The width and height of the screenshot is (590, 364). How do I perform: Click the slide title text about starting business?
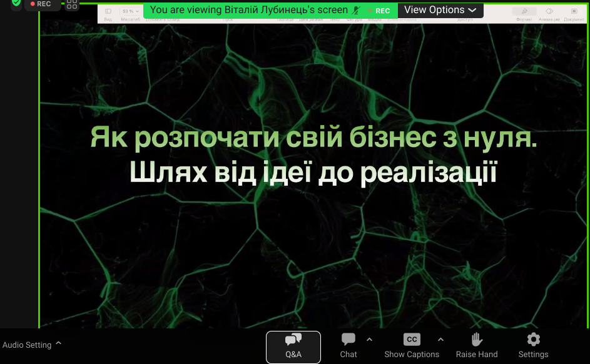point(313,138)
